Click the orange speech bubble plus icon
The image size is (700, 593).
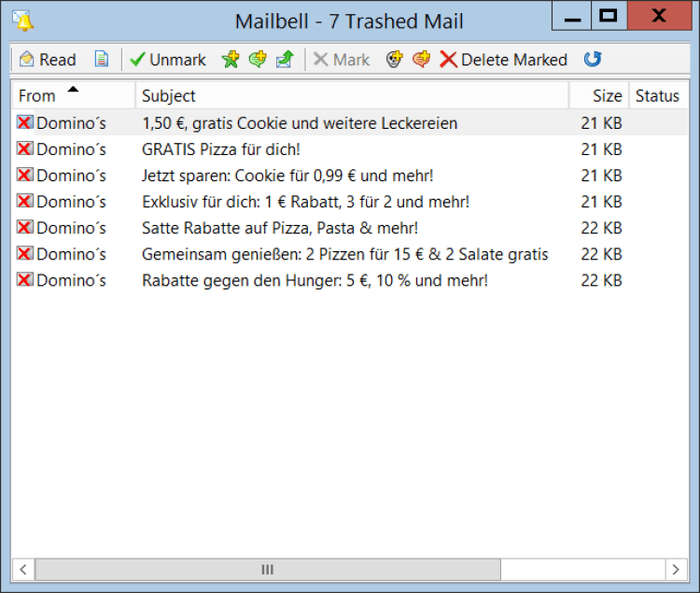(x=422, y=59)
